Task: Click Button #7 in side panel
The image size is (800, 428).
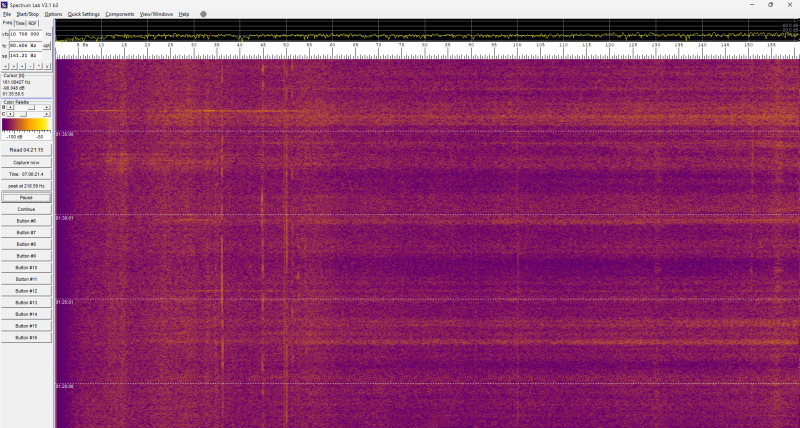Action: (x=26, y=233)
